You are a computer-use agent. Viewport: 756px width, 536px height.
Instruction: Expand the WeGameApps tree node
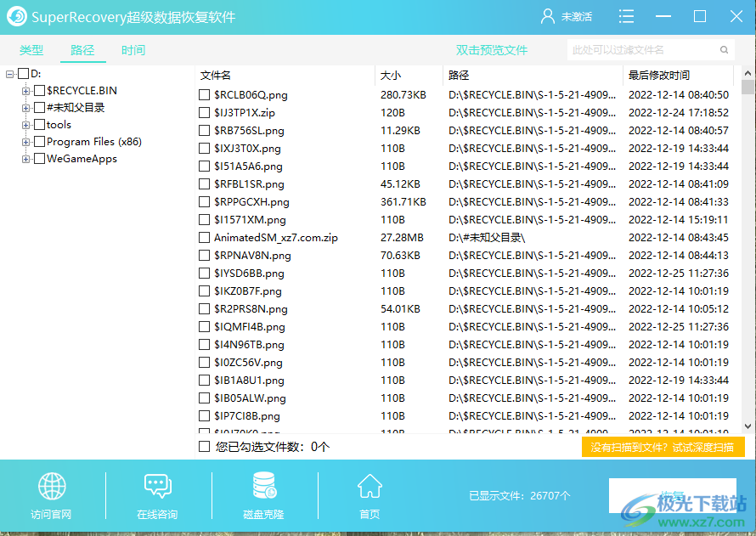pyautogui.click(x=25, y=159)
